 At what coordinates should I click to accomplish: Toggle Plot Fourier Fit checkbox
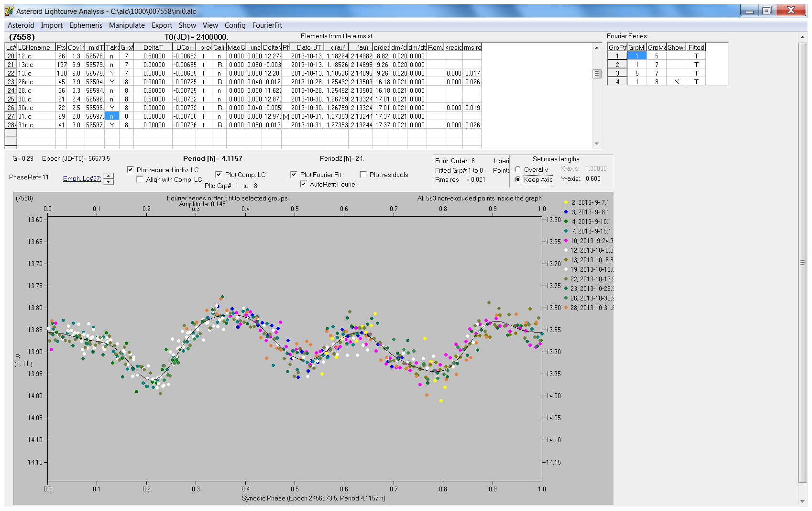coord(294,175)
